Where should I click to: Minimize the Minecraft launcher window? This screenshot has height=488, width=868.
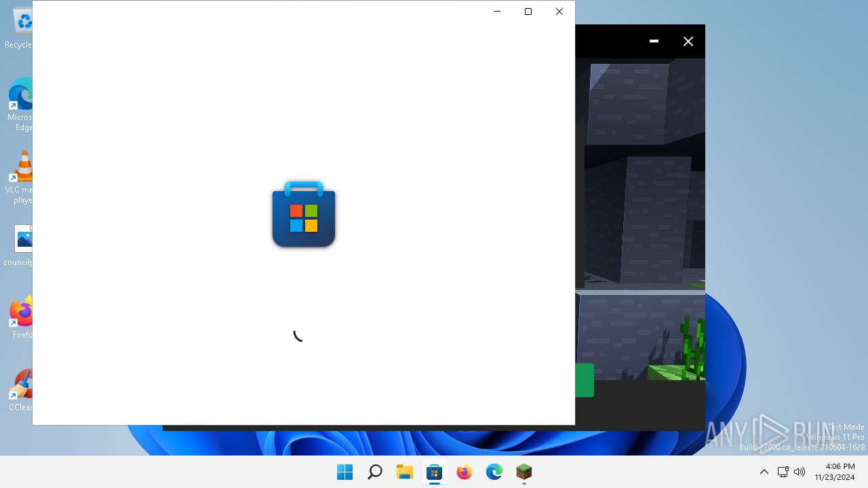[x=654, y=41]
